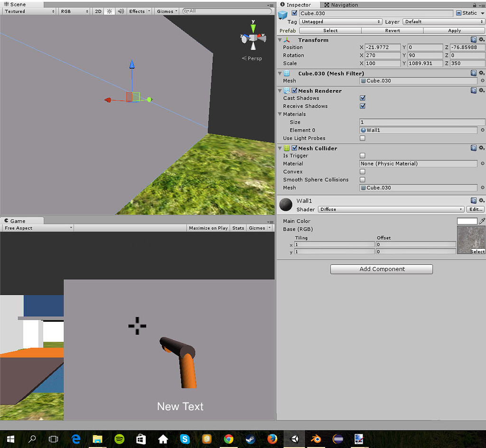486x448 pixels.
Task: Click the Add Component button
Action: [x=381, y=269]
